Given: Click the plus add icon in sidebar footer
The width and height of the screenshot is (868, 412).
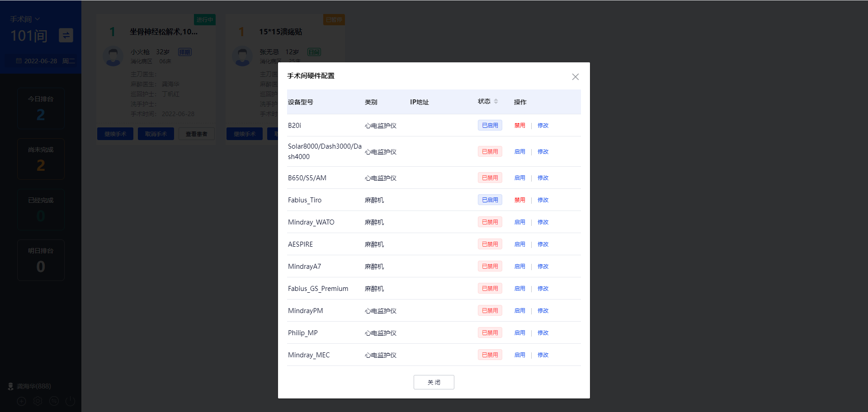Looking at the screenshot, I should (x=21, y=401).
